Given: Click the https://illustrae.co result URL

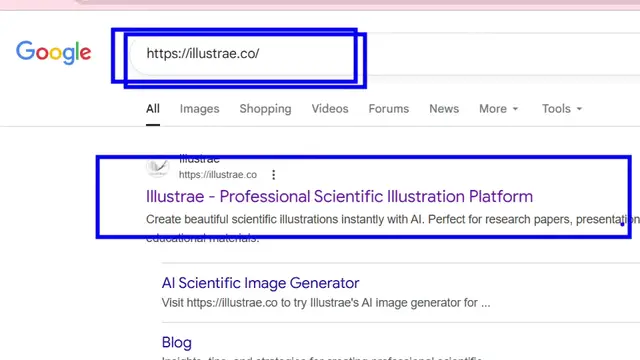Looking at the screenshot, I should tap(218, 175).
